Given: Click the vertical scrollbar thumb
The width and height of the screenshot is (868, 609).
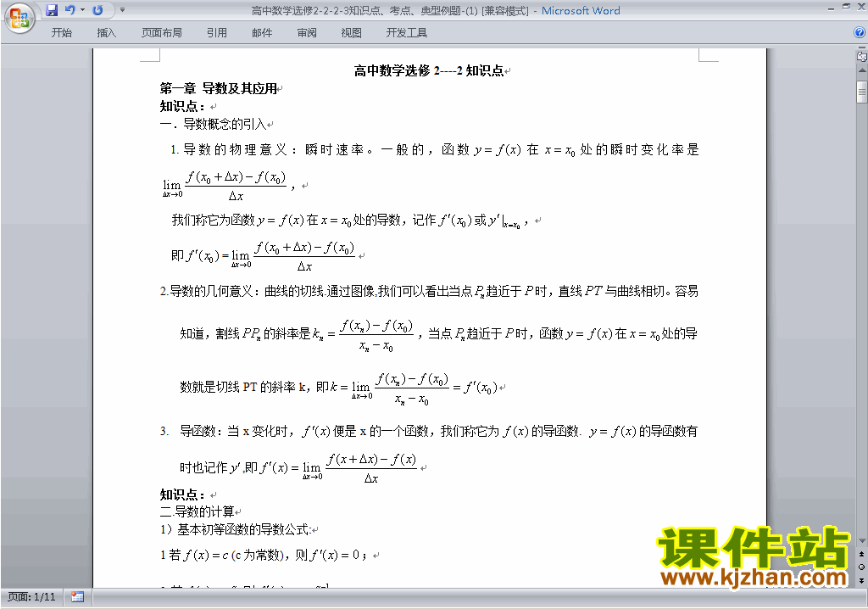Looking at the screenshot, I should (x=861, y=92).
